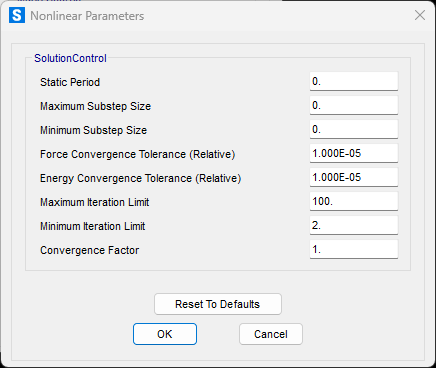Image resolution: width=436 pixels, height=368 pixels.
Task: Click the Static Period label
Action: 70,82
